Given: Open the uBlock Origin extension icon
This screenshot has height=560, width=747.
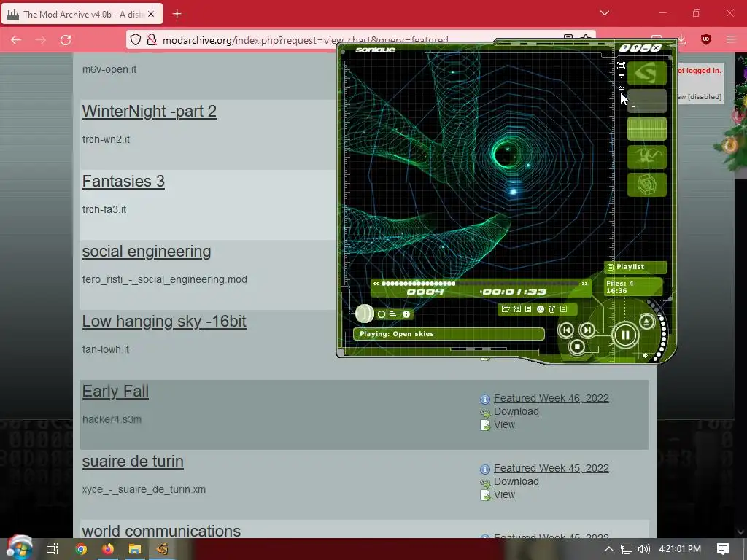Looking at the screenshot, I should [x=706, y=39].
